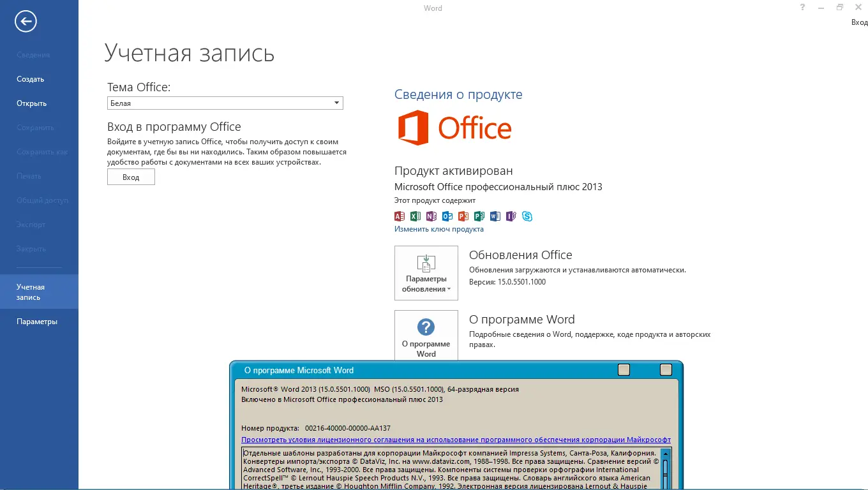Expand the Параметры обновления dropdown button
868x490 pixels.
click(426, 273)
